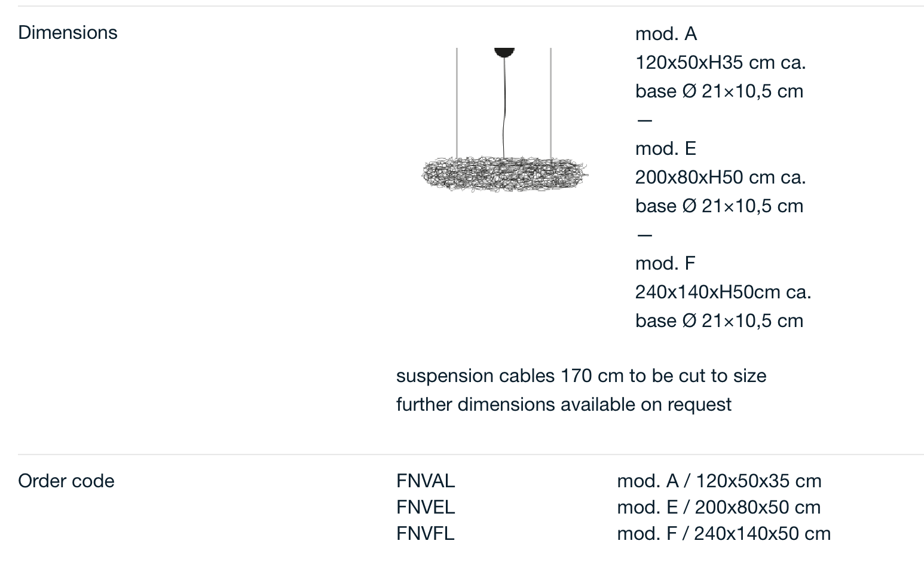Select the FNVAL order code
Viewport: 924px width, 562px height.
(x=426, y=481)
